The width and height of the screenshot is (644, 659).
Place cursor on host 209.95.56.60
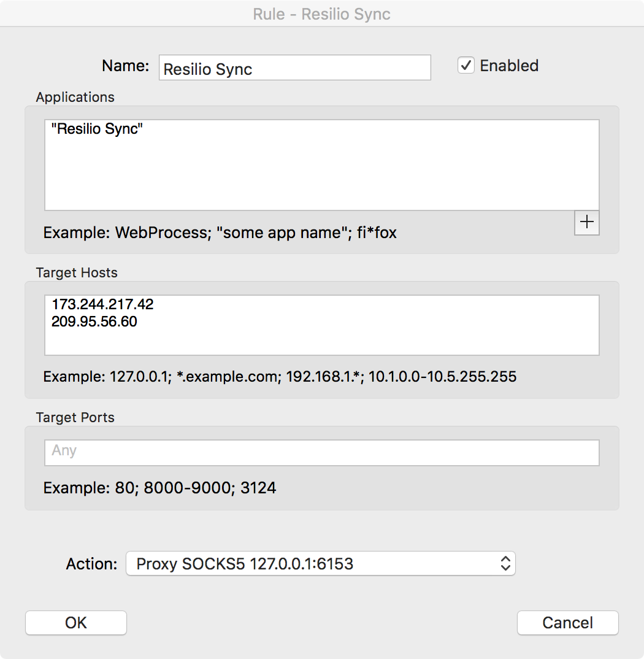pyautogui.click(x=94, y=322)
